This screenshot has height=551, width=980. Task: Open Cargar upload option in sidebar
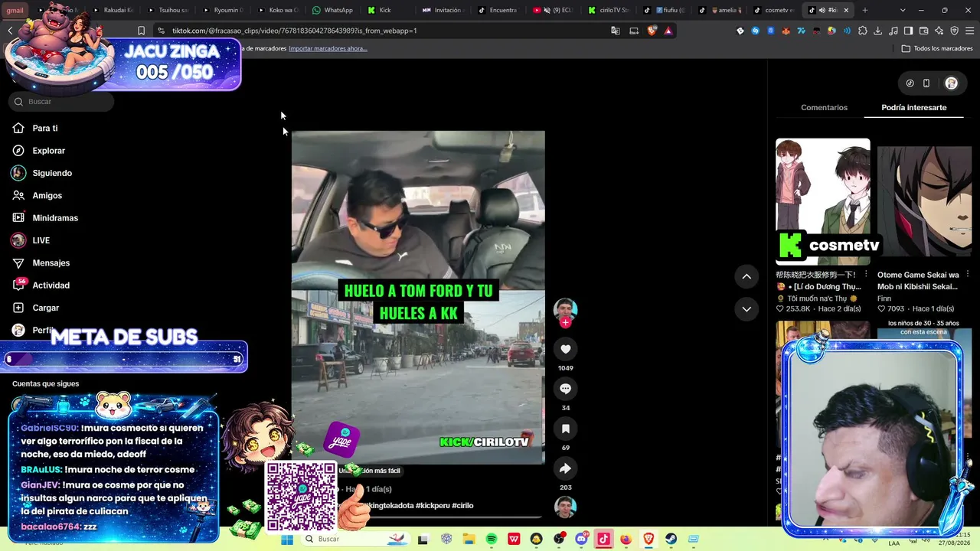coord(45,308)
